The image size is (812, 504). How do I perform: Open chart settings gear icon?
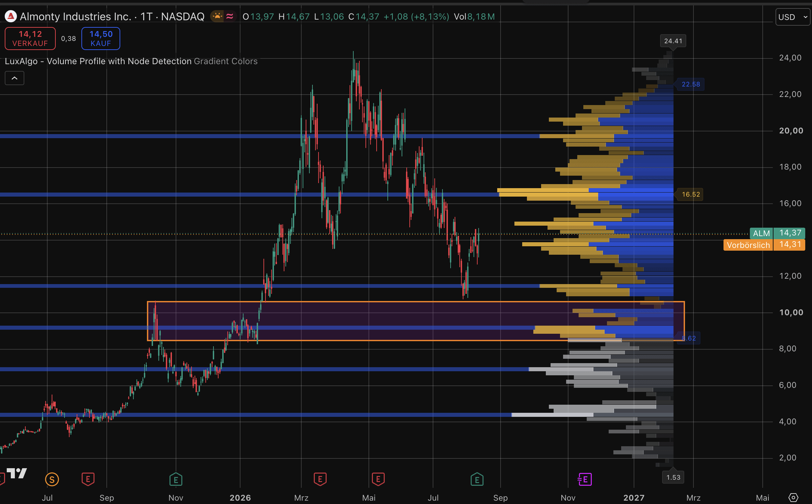point(793,498)
